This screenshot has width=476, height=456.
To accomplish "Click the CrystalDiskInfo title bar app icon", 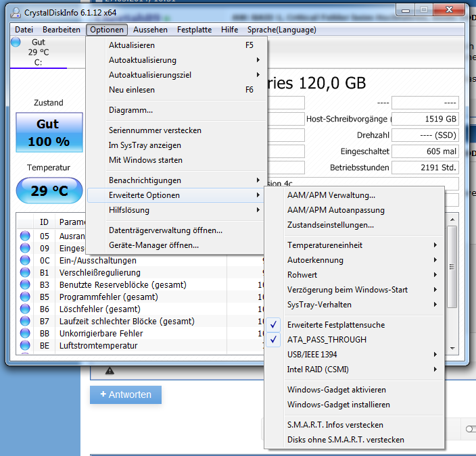I will pyautogui.click(x=16, y=13).
